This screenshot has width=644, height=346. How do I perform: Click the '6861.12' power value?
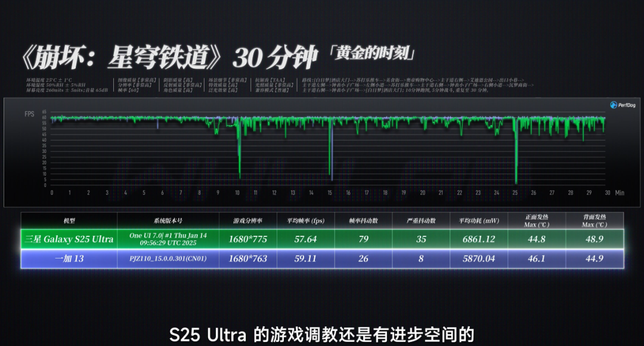pyautogui.click(x=479, y=239)
